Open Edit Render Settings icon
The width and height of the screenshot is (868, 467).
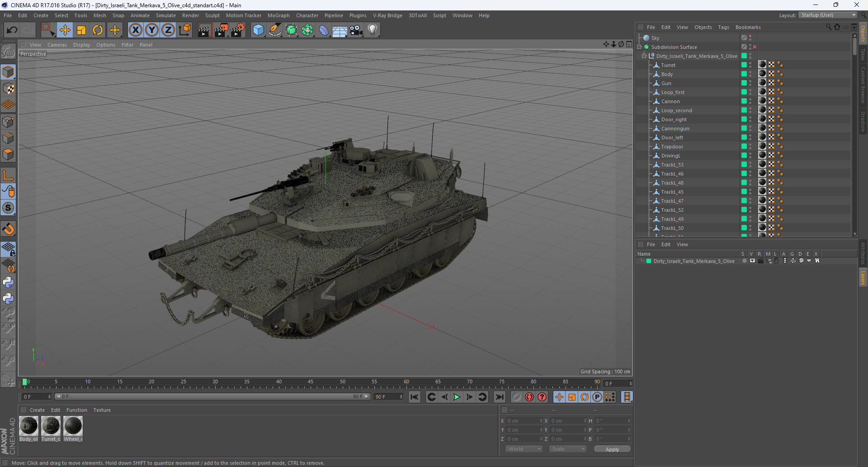[238, 30]
